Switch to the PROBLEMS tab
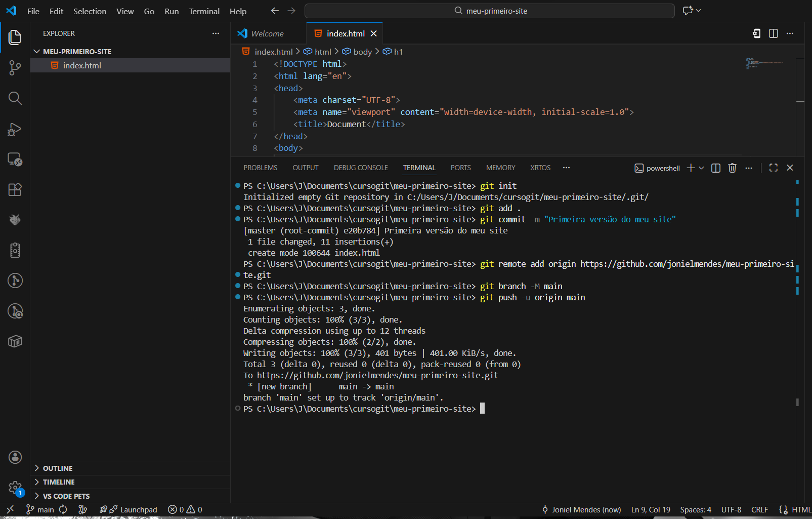 [260, 168]
